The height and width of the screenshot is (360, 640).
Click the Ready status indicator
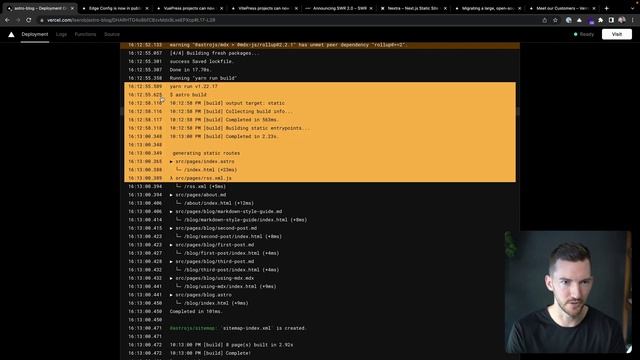point(584,34)
